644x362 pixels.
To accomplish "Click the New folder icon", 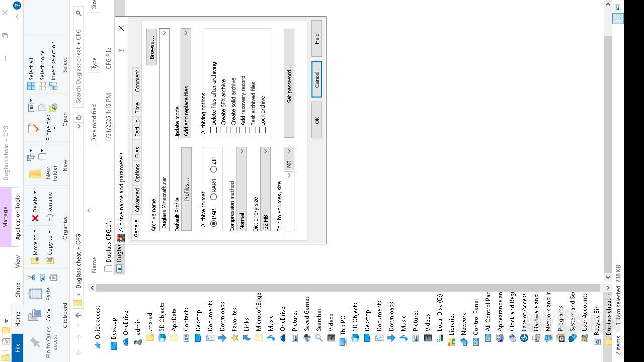I will pos(35,174).
